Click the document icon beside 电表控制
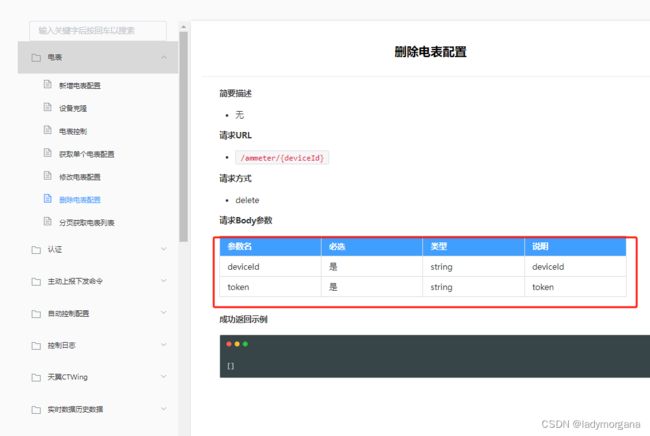This screenshot has height=436, width=650. 48,130
